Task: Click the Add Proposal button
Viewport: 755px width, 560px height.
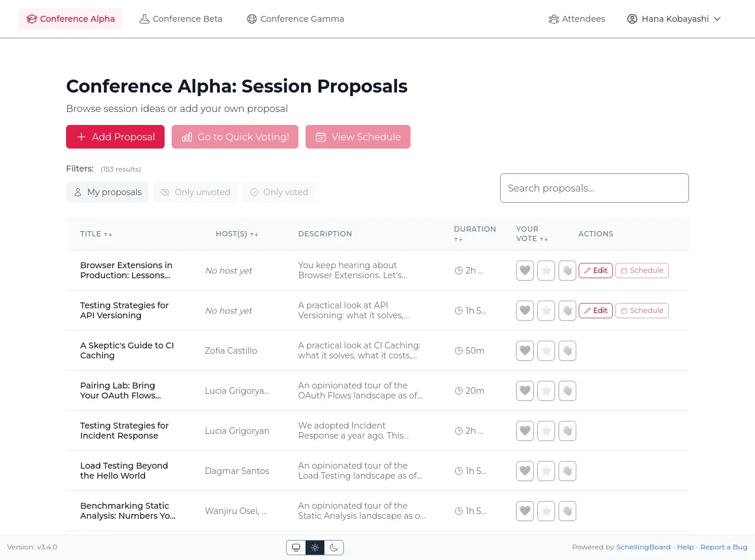Action: pyautogui.click(x=115, y=137)
